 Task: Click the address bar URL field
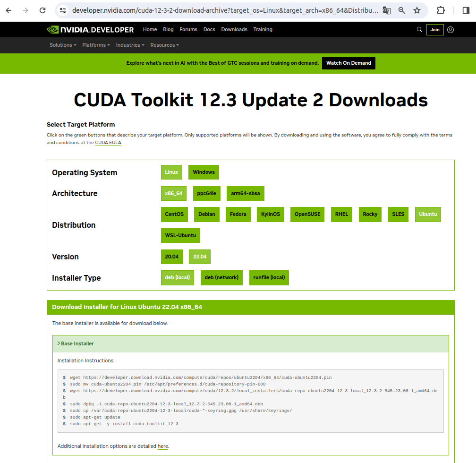point(225,10)
